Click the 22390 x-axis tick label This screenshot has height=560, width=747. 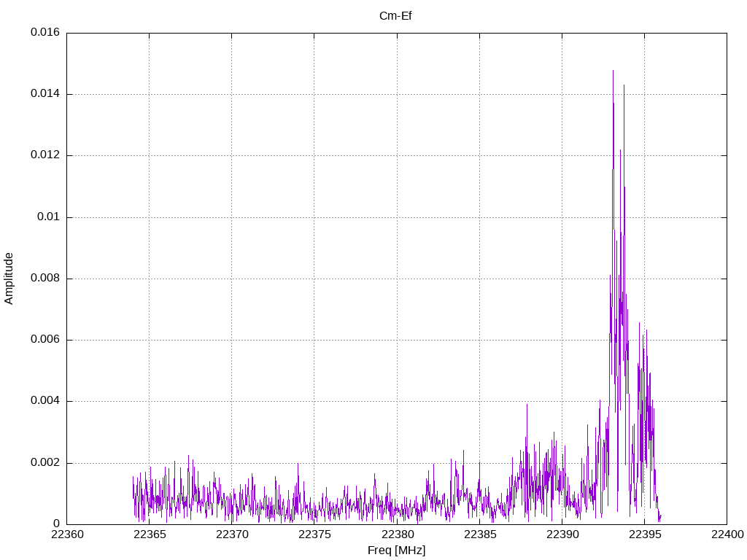(562, 535)
